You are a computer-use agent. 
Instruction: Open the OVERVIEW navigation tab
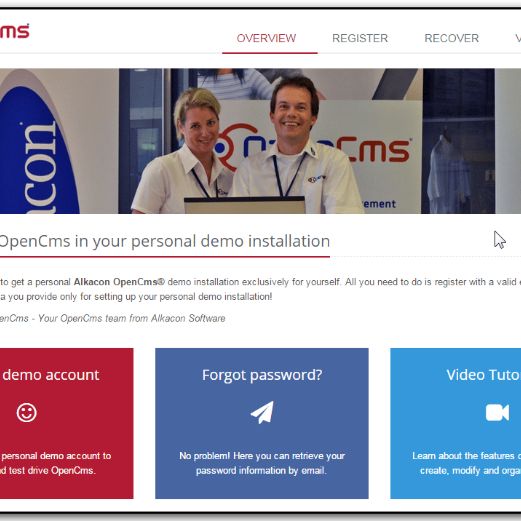coord(266,38)
